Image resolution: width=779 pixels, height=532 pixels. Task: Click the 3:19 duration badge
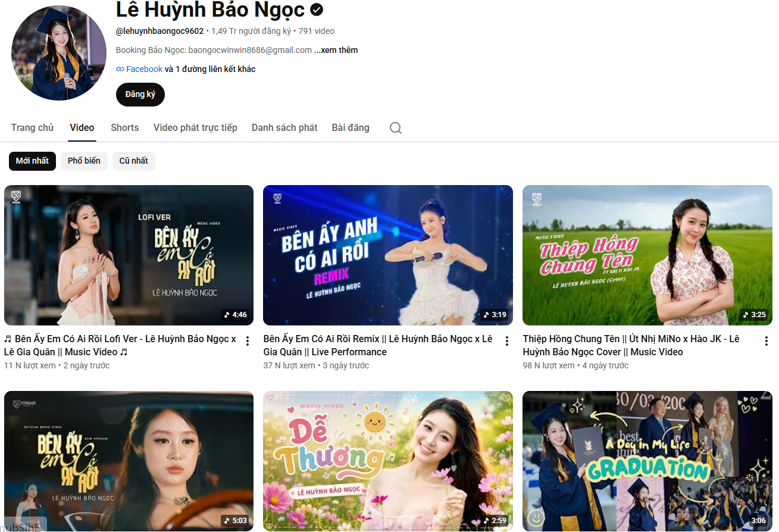(x=495, y=314)
